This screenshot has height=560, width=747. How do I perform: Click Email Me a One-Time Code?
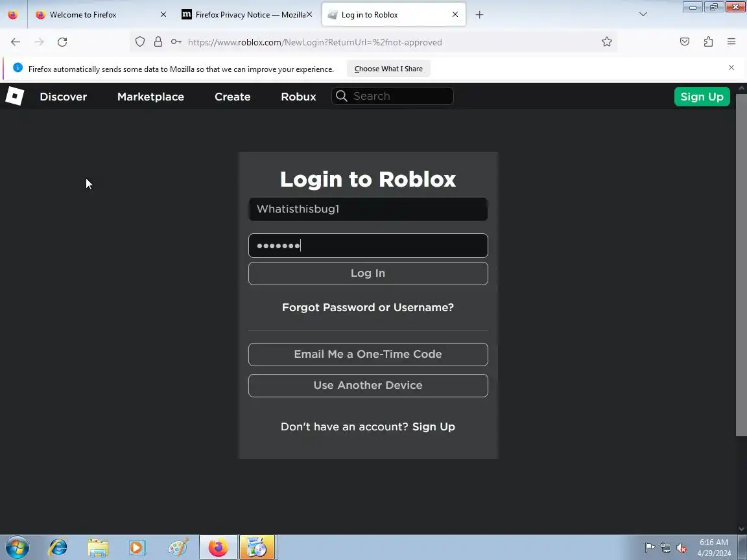(368, 355)
